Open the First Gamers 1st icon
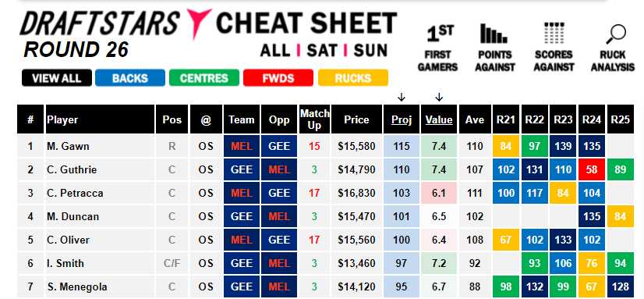The width and height of the screenshot is (644, 299). tap(438, 34)
